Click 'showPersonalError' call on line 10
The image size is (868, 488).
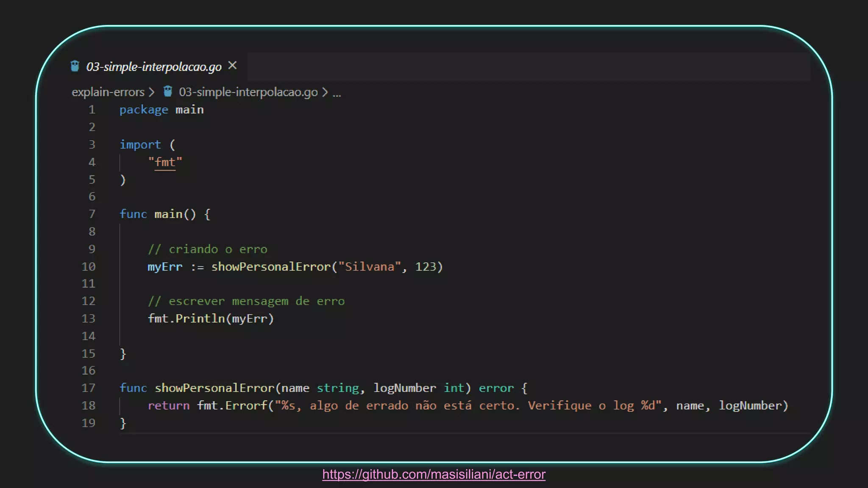pos(271,266)
